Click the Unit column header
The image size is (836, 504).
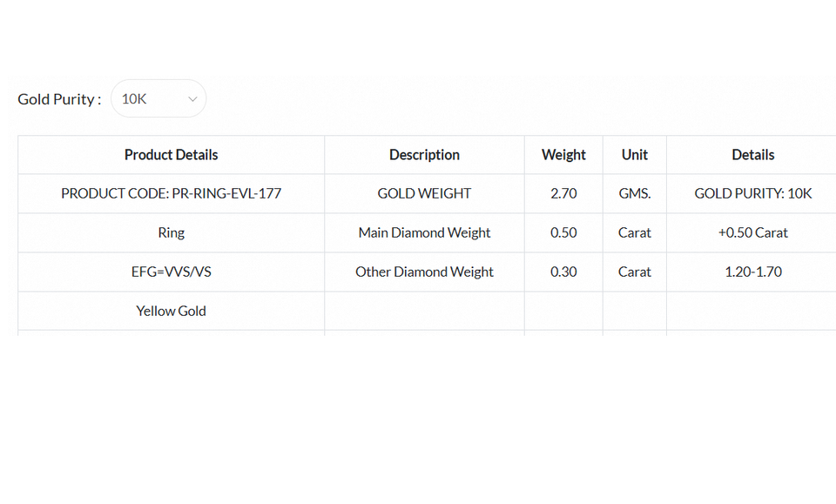(x=634, y=155)
